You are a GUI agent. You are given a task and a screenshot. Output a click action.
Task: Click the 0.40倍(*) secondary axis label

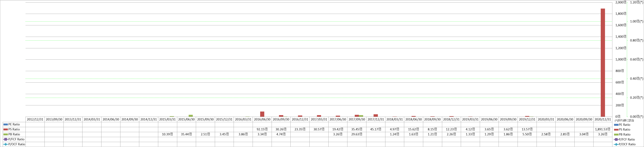pyautogui.click(x=637, y=79)
